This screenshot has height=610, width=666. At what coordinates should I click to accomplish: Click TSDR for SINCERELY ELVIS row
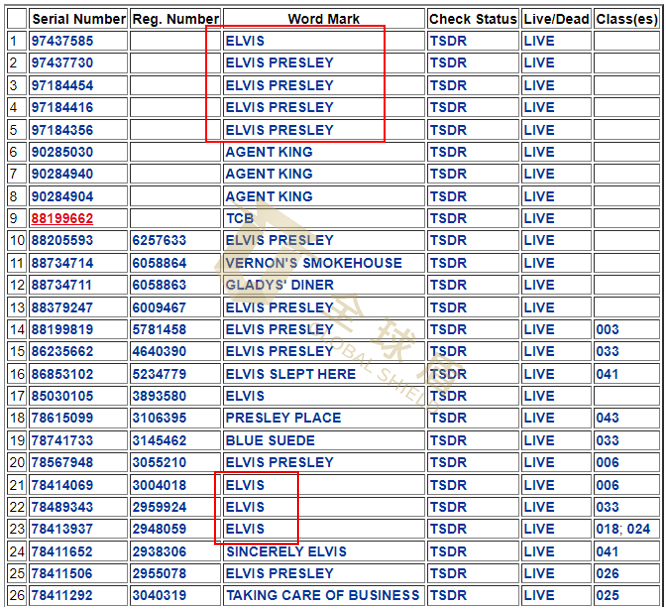(448, 552)
